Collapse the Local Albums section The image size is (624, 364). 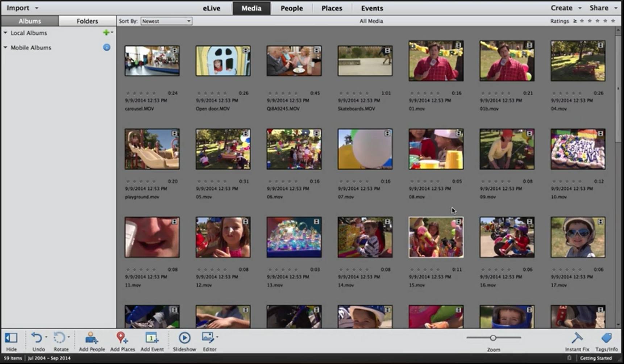pos(5,33)
